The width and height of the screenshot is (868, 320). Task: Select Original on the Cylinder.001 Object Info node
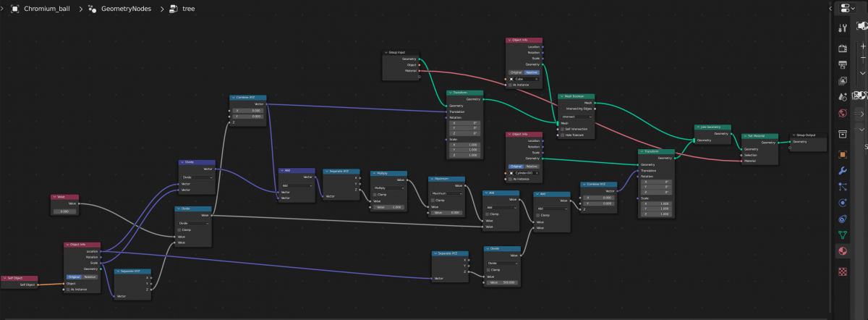(516, 167)
